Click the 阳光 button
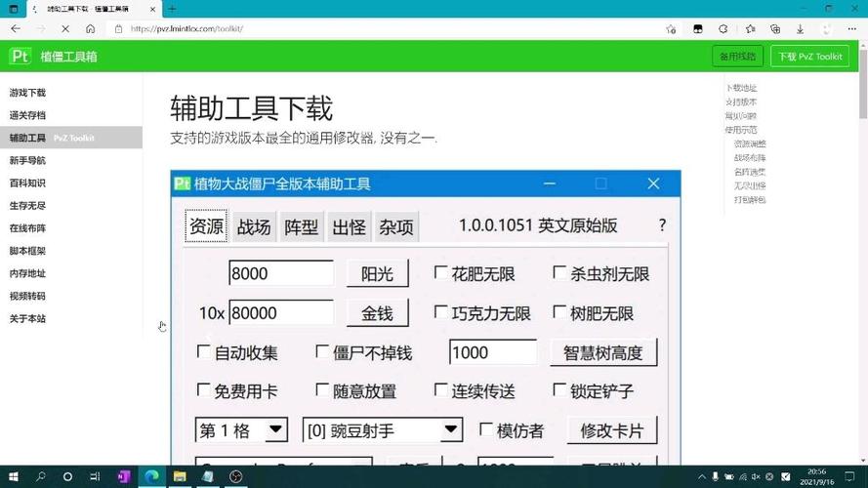The width and height of the screenshot is (868, 488). tap(378, 273)
